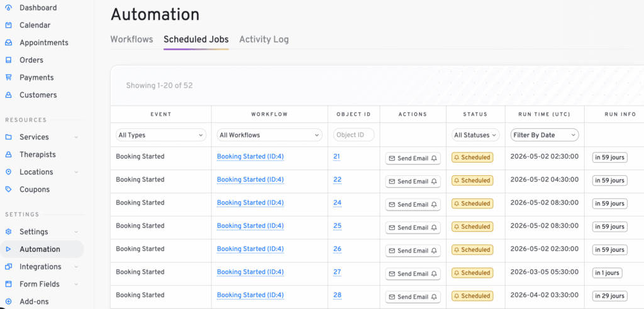Click the Therapists person icon
The width and height of the screenshot is (644, 309).
click(8, 154)
